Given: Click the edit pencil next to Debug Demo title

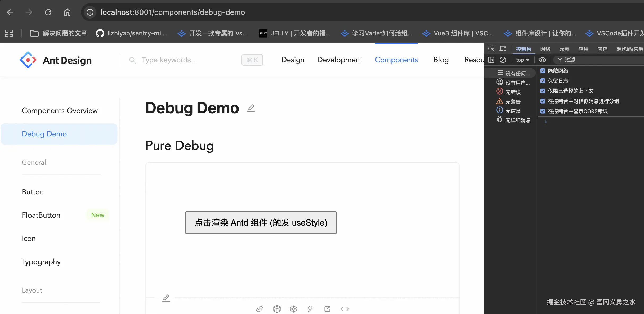Looking at the screenshot, I should [251, 108].
